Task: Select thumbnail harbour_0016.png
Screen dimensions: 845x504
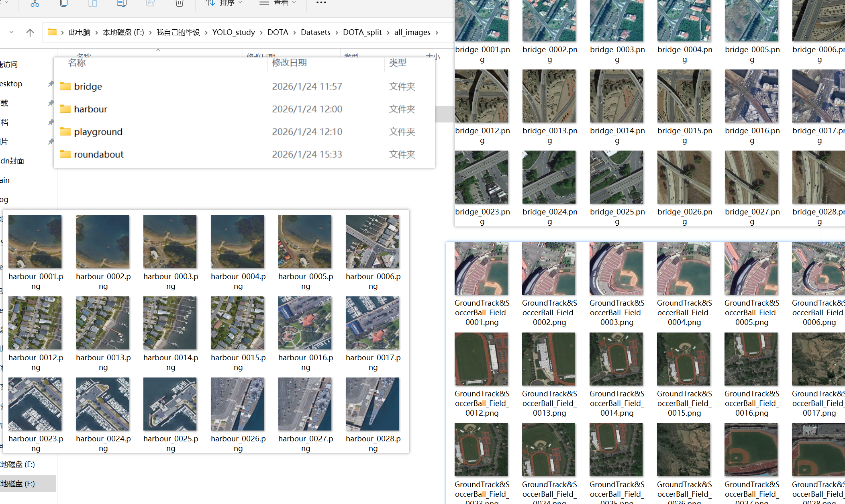Action: click(x=305, y=323)
